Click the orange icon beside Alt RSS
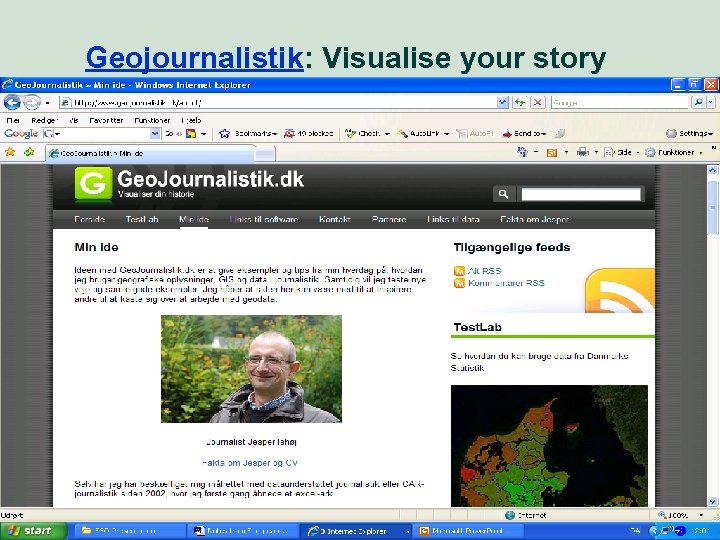The image size is (720, 540). pos(459,271)
